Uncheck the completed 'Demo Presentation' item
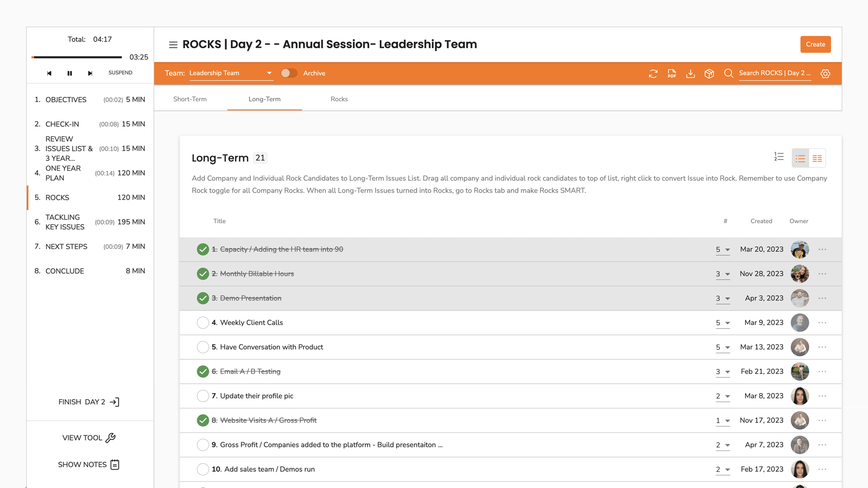This screenshot has height=488, width=868. click(x=203, y=298)
